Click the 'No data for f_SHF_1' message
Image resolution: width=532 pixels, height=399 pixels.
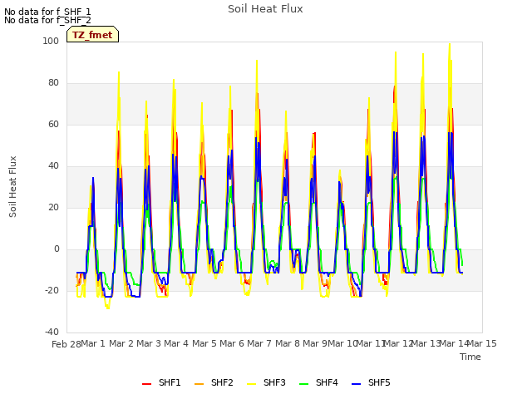(x=47, y=12)
